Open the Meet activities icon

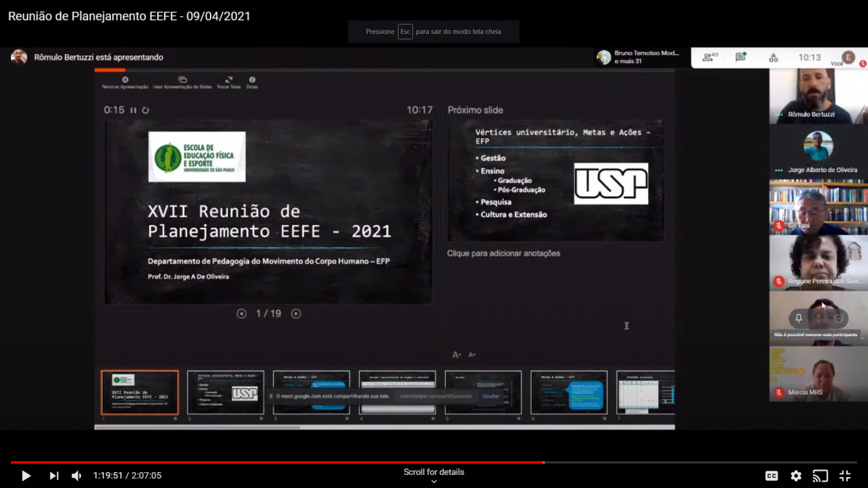(773, 57)
